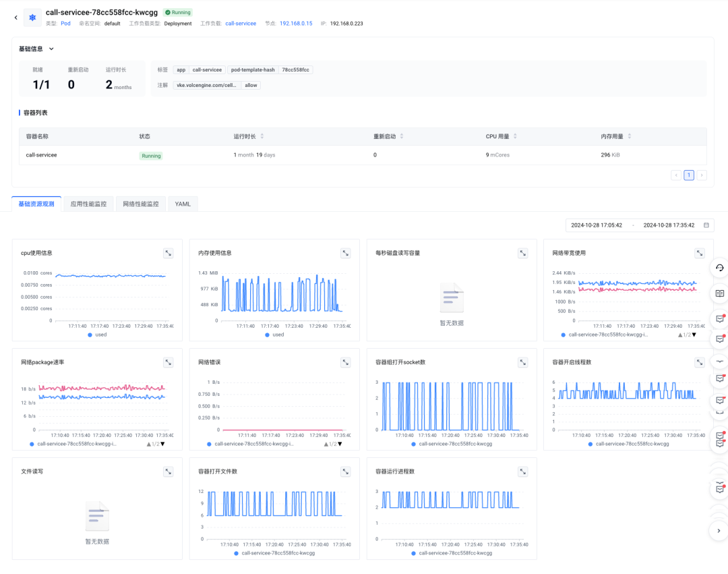
Task: Sort container list by CPU 用量
Action: 516,136
